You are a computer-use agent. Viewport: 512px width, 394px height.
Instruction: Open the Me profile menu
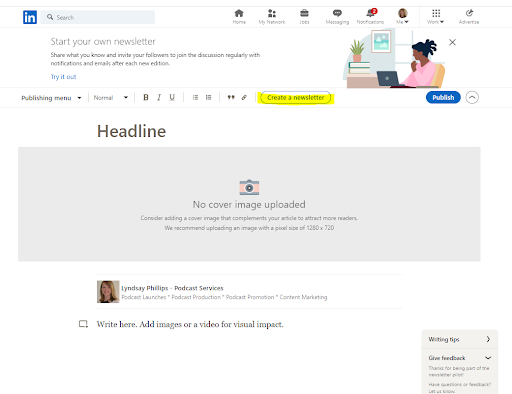point(403,17)
